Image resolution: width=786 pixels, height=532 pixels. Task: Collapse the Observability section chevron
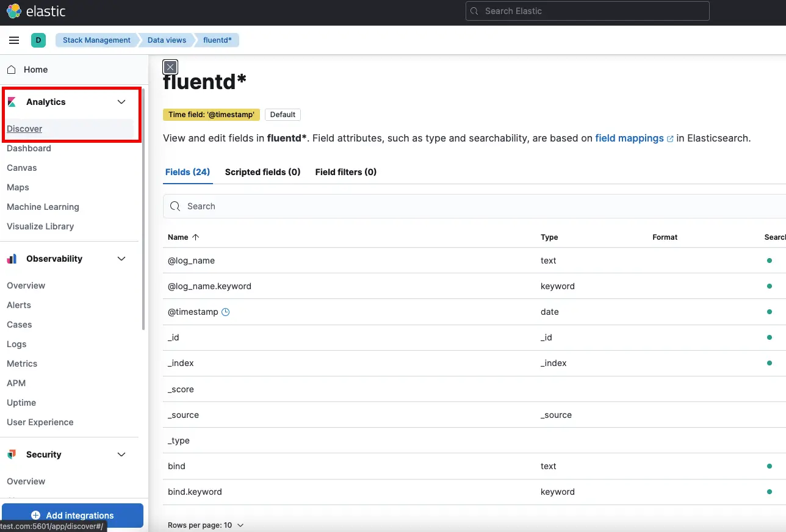(x=121, y=258)
